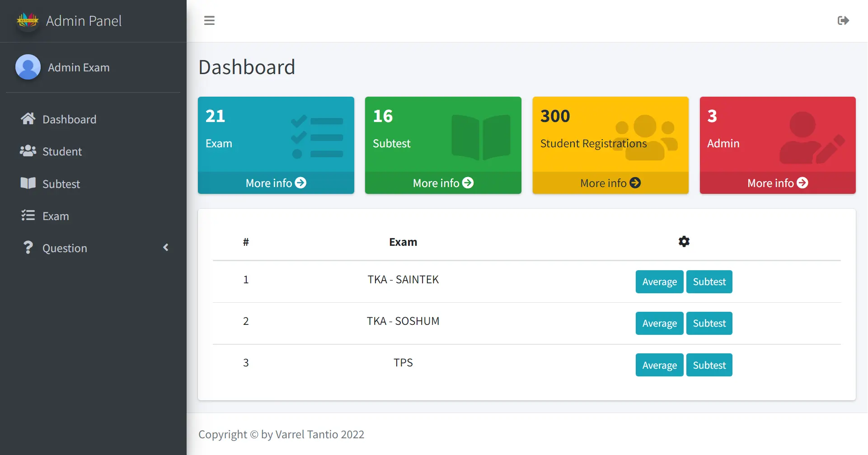Click the Exam column header
Viewport: 868px width, 455px height.
pos(403,242)
